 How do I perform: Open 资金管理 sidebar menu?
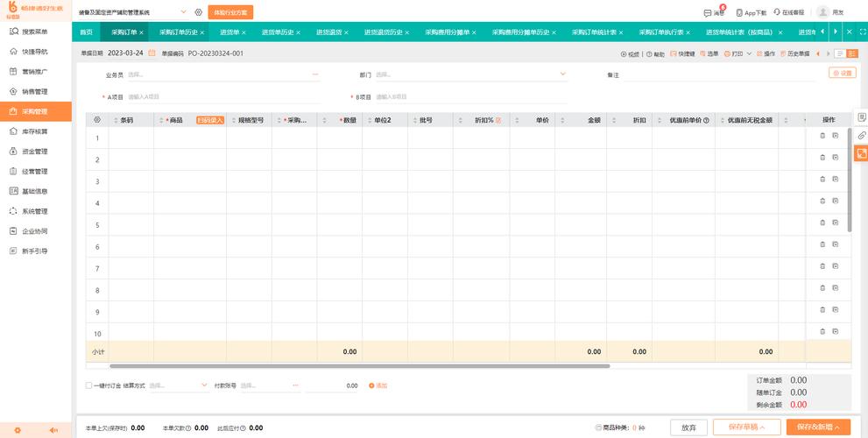pyautogui.click(x=35, y=152)
